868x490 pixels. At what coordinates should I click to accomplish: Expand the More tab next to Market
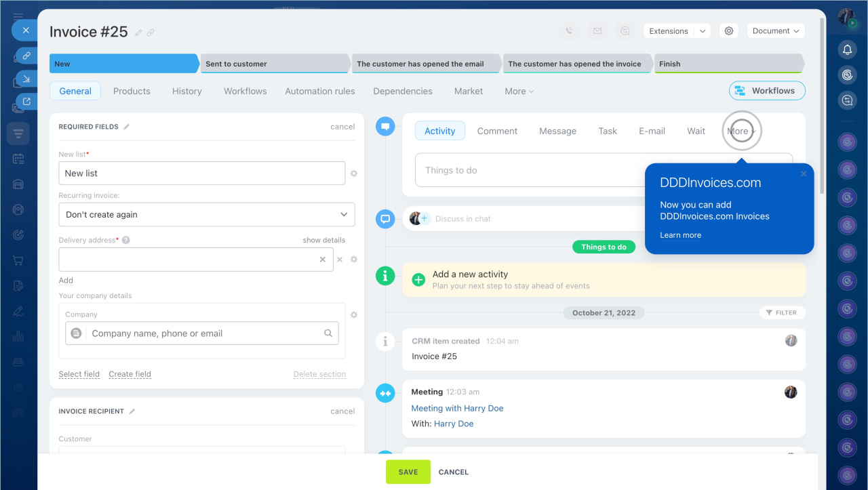tap(519, 91)
